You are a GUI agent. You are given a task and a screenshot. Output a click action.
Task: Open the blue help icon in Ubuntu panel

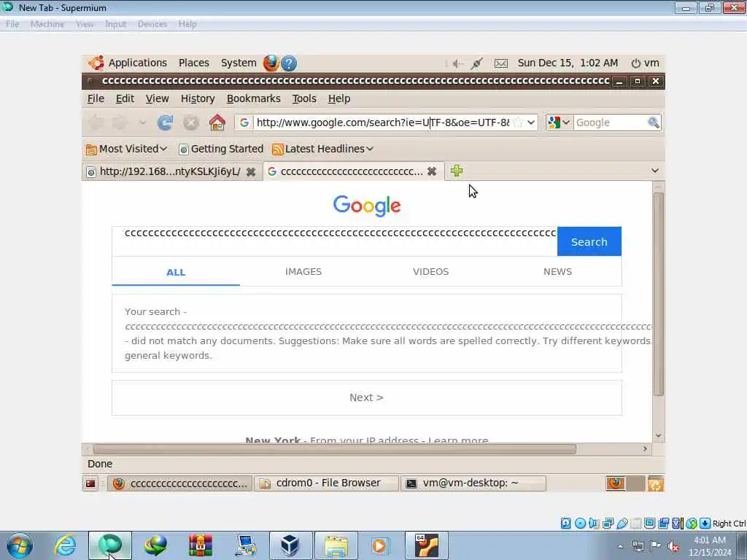[x=289, y=63]
